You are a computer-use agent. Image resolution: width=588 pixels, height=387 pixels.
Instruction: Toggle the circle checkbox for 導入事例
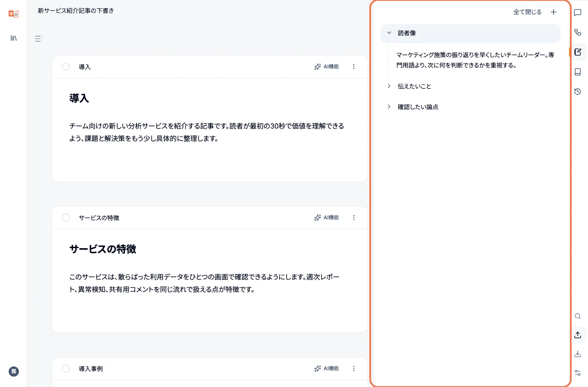(x=66, y=369)
